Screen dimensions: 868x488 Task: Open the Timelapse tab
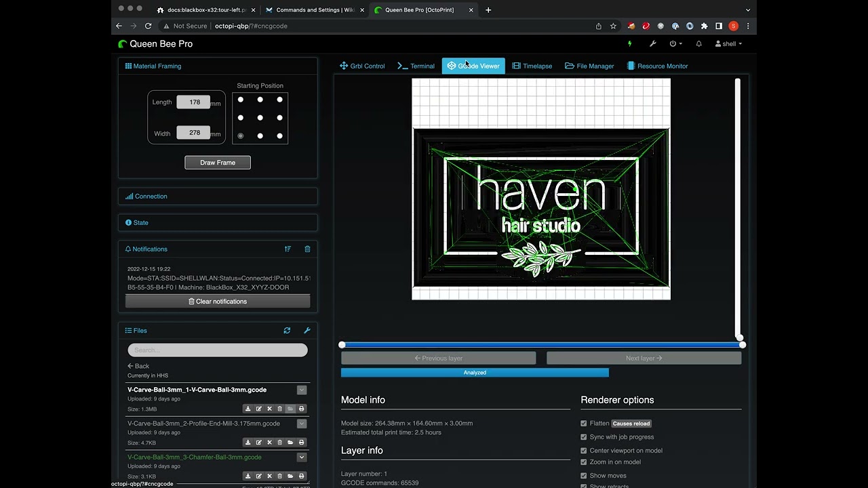pyautogui.click(x=532, y=66)
